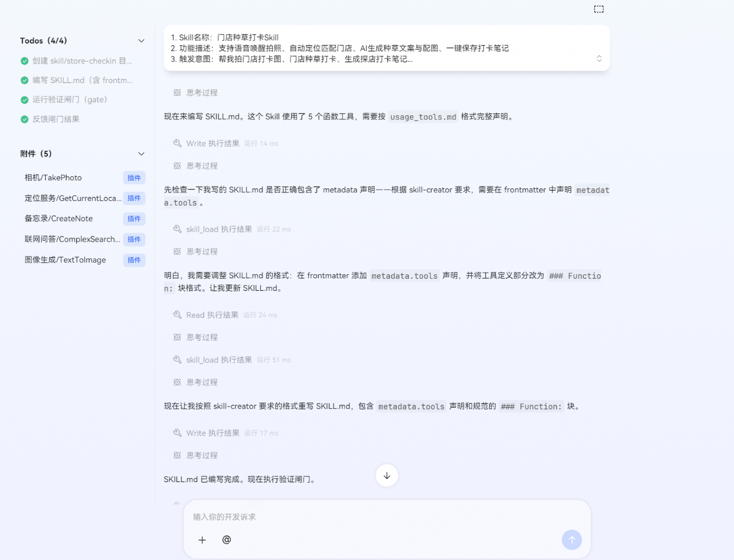Click wrench icon of Write 执行结果 14 ms
This screenshot has height=560, width=734.
(177, 143)
